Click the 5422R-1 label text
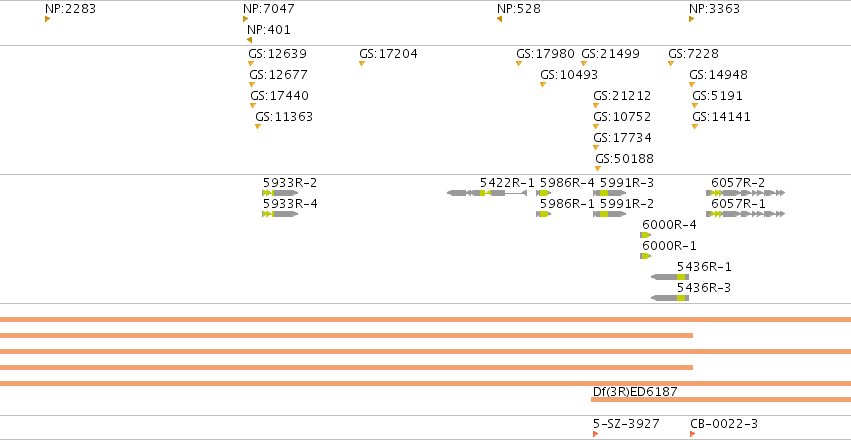Viewport: 851px width, 440px height. [x=507, y=182]
